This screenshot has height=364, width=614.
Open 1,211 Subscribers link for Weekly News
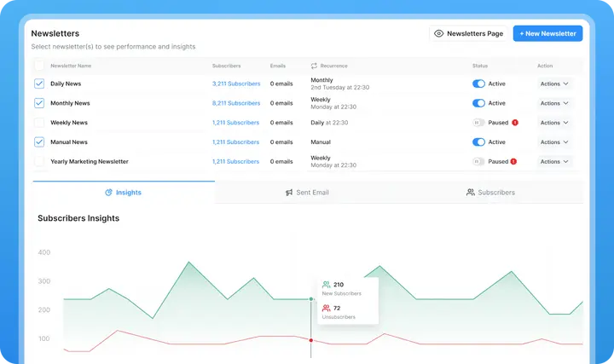click(x=235, y=123)
